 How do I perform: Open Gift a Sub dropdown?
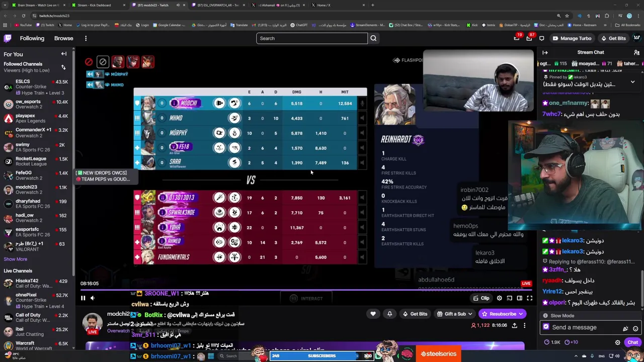coord(454,314)
